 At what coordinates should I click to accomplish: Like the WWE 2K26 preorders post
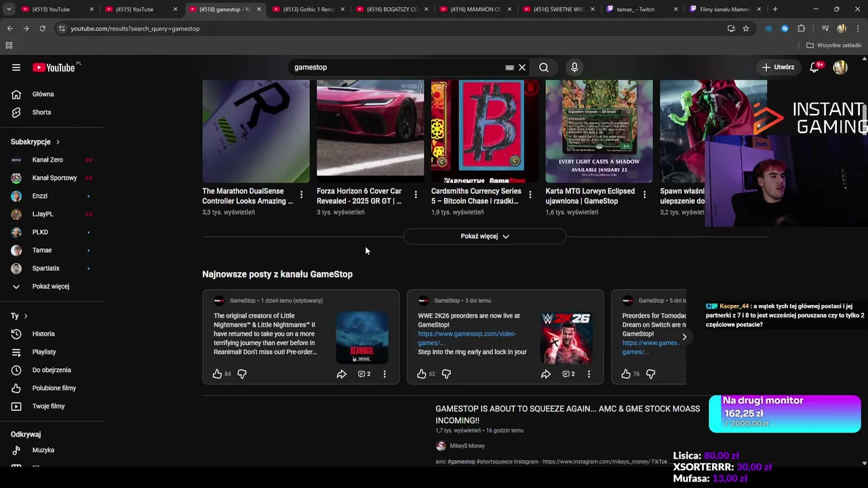click(x=421, y=374)
